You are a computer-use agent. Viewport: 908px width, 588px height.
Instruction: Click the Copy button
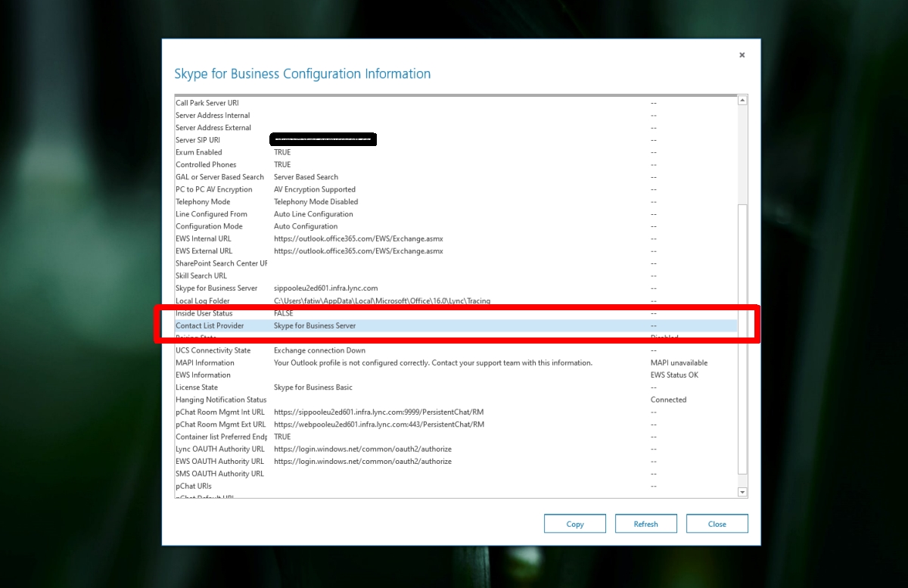575,524
